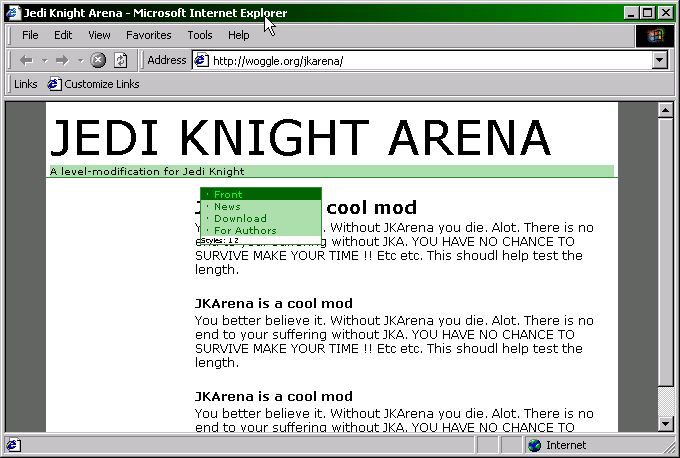Go forward with the Forward arrow
This screenshot has height=458, width=680.
[x=62, y=60]
